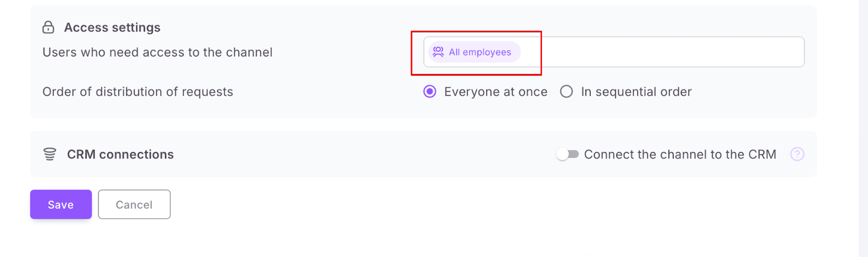Click the Users who need access label
The image size is (868, 257).
157,52
